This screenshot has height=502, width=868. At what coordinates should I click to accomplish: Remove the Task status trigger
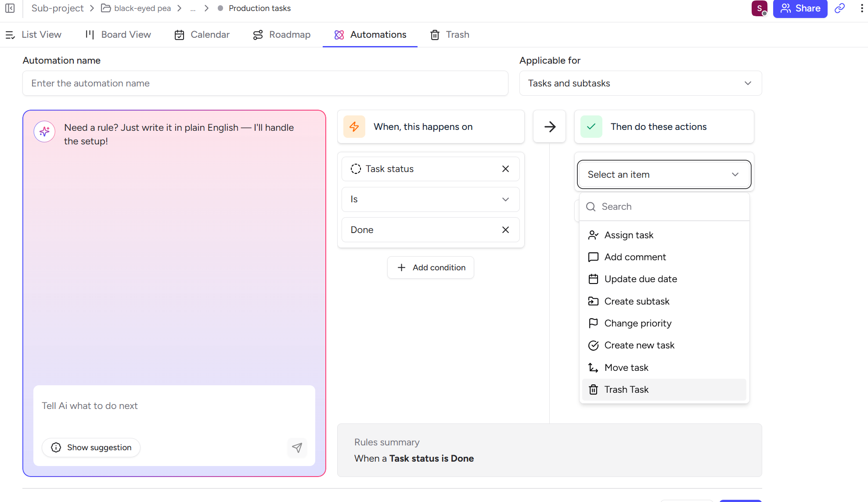click(x=505, y=169)
